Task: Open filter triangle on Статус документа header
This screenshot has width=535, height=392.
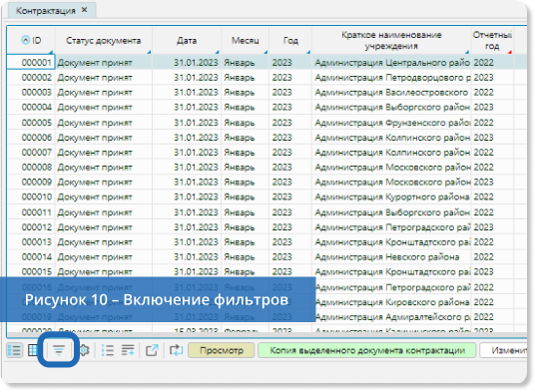Action: pos(149,52)
